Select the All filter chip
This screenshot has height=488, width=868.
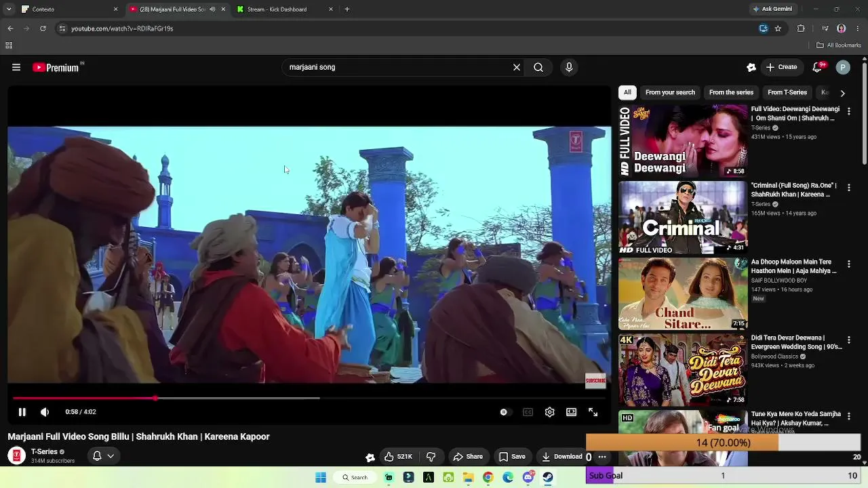tap(627, 92)
